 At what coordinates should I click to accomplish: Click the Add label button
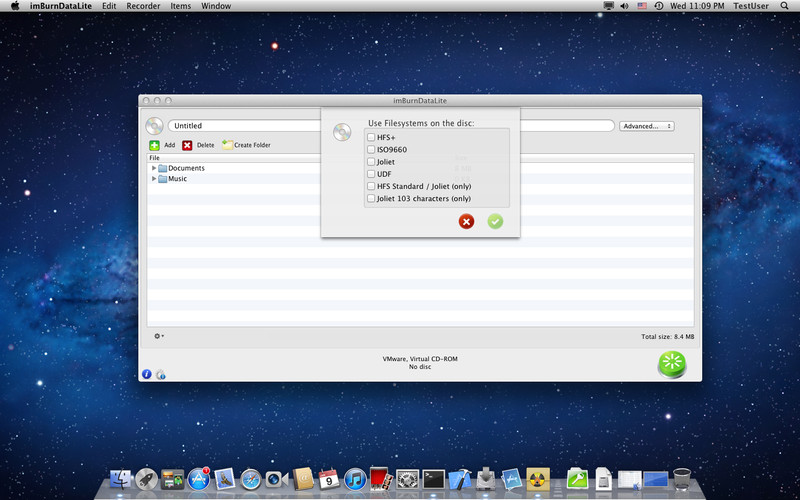tap(169, 145)
